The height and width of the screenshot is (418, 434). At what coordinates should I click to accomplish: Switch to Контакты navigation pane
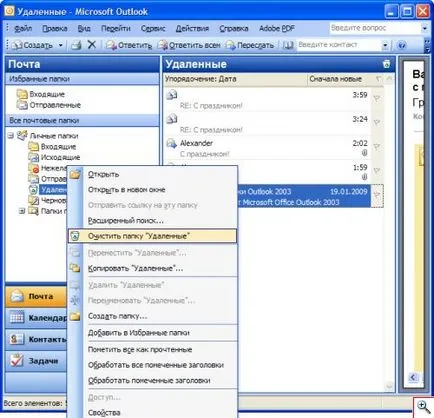point(36,339)
